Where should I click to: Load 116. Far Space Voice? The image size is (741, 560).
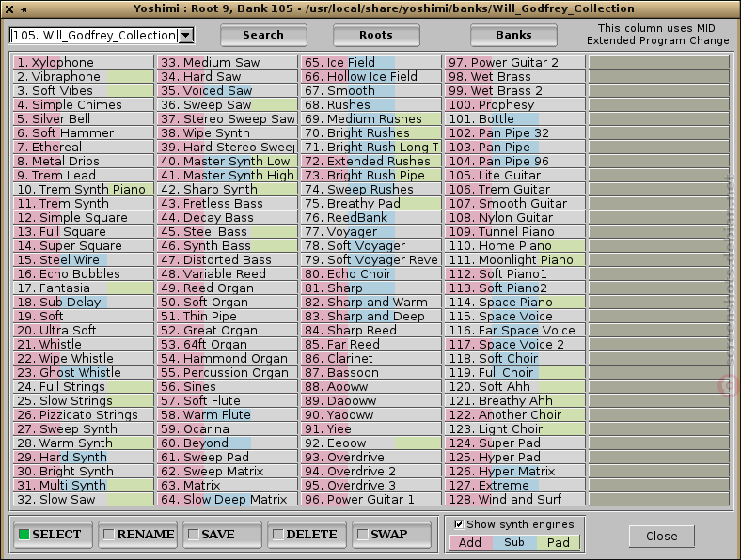click(515, 331)
